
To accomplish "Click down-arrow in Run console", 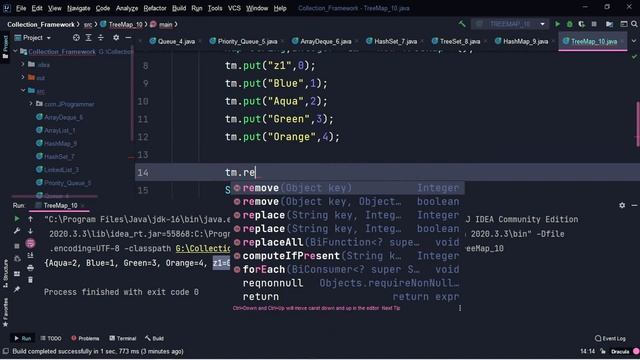I will point(30,231).
